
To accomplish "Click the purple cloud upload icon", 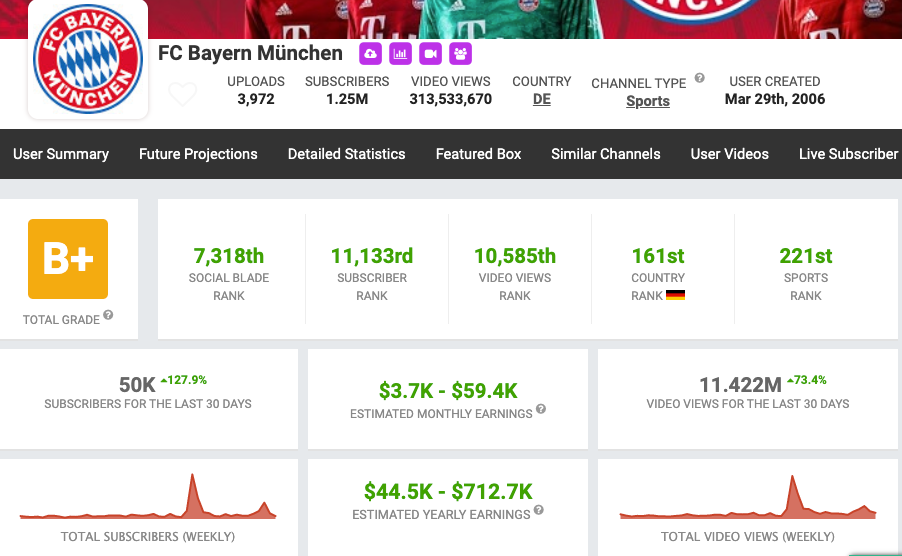I will pyautogui.click(x=370, y=54).
